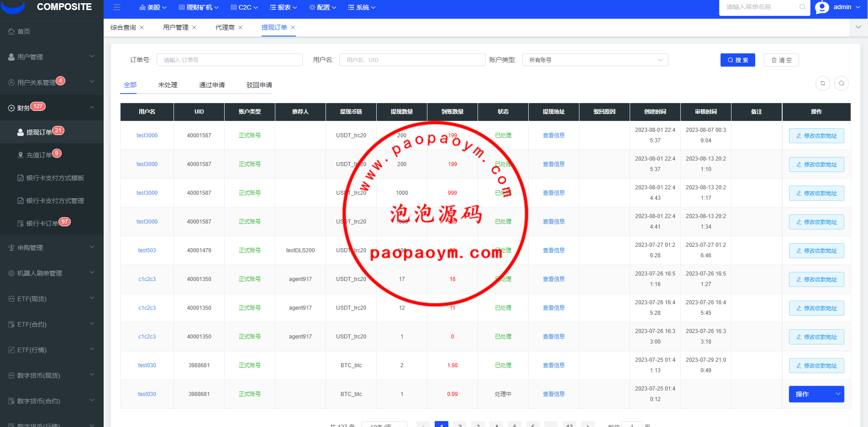This screenshot has width=868, height=427.
Task: Click the 订单号 input field
Action: (230, 60)
